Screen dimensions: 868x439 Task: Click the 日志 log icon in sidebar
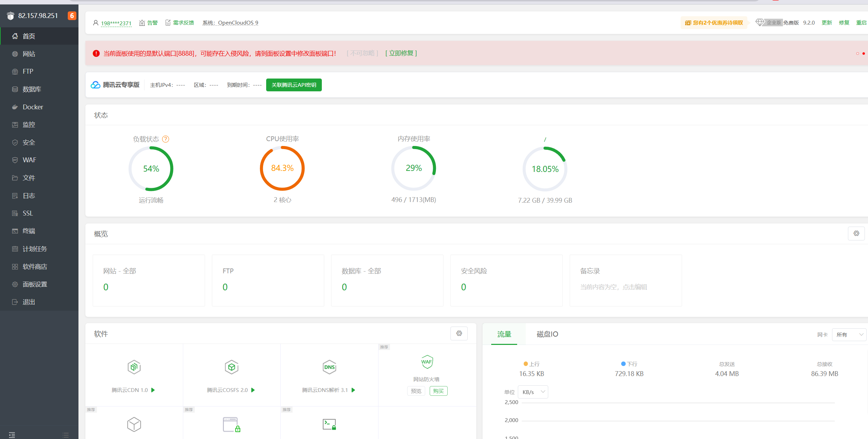tap(15, 195)
